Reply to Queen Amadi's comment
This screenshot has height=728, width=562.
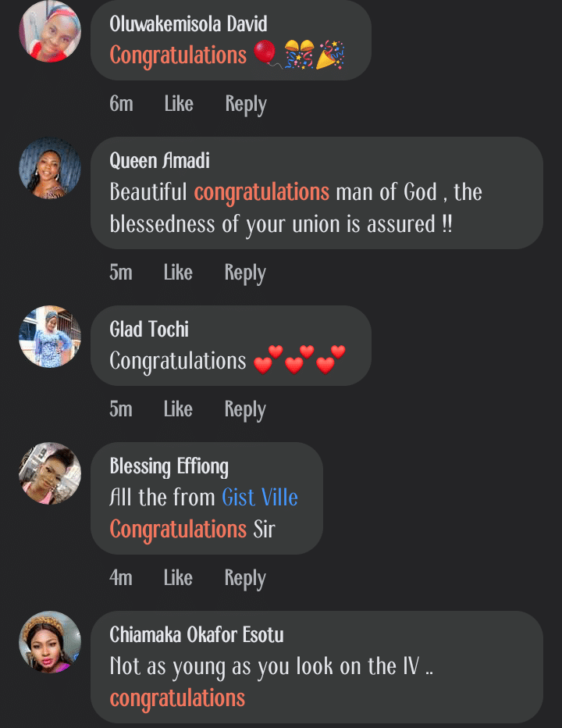[245, 273]
